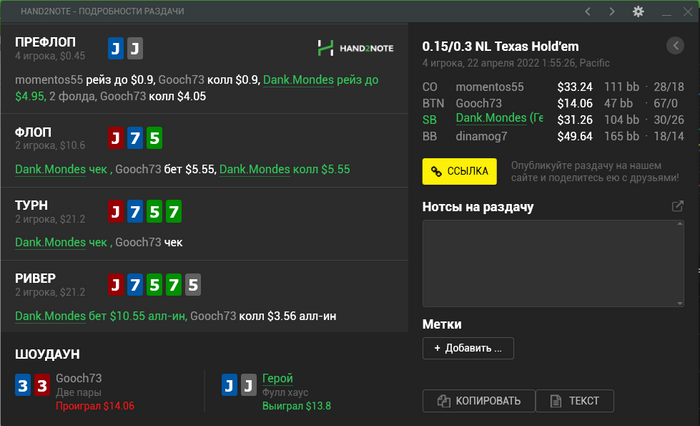The width and height of the screenshot is (700, 426).
Task: Click Gooch73 бет $5.55 text on flop
Action: point(166,169)
